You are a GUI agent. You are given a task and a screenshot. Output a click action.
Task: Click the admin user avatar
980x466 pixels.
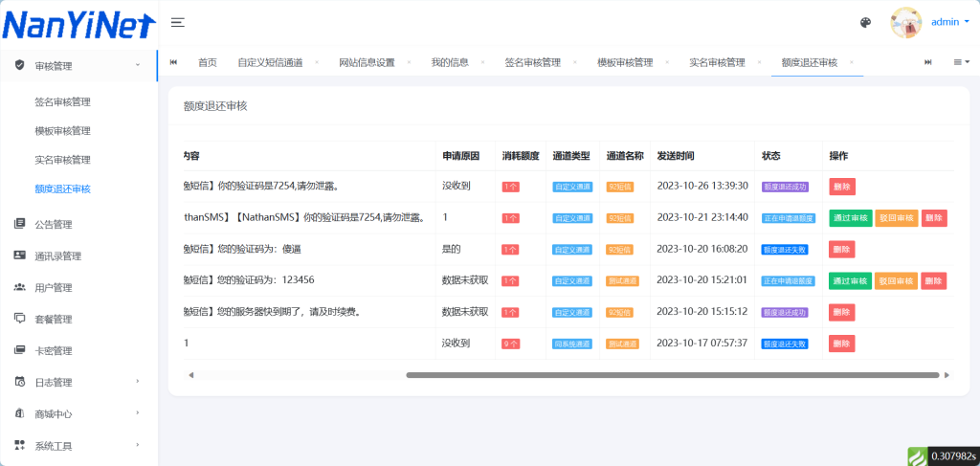(905, 23)
